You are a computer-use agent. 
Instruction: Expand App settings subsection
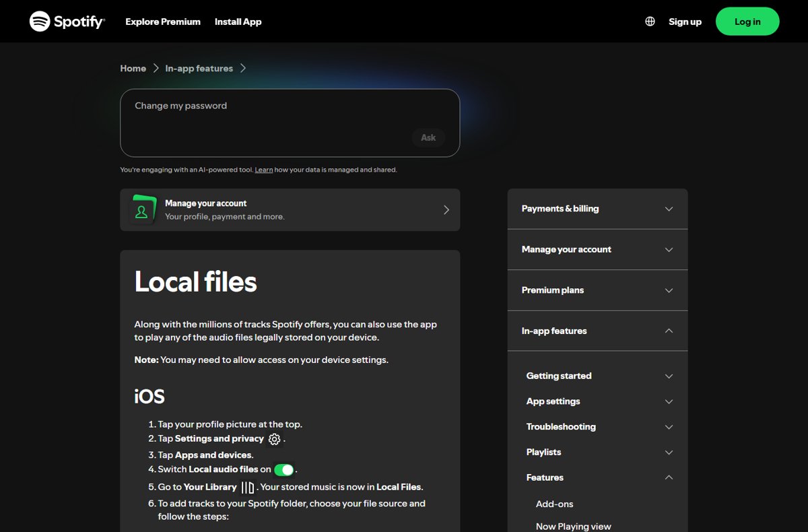coord(599,401)
